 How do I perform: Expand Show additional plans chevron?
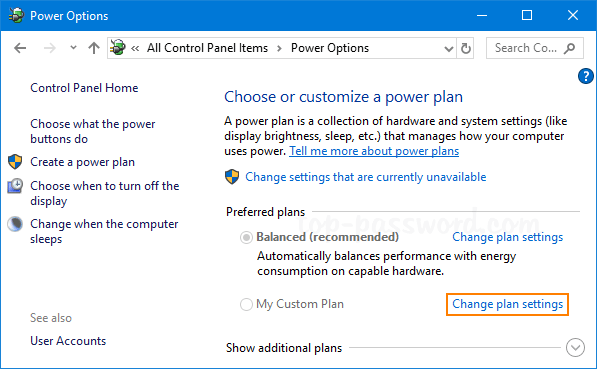[x=575, y=347]
